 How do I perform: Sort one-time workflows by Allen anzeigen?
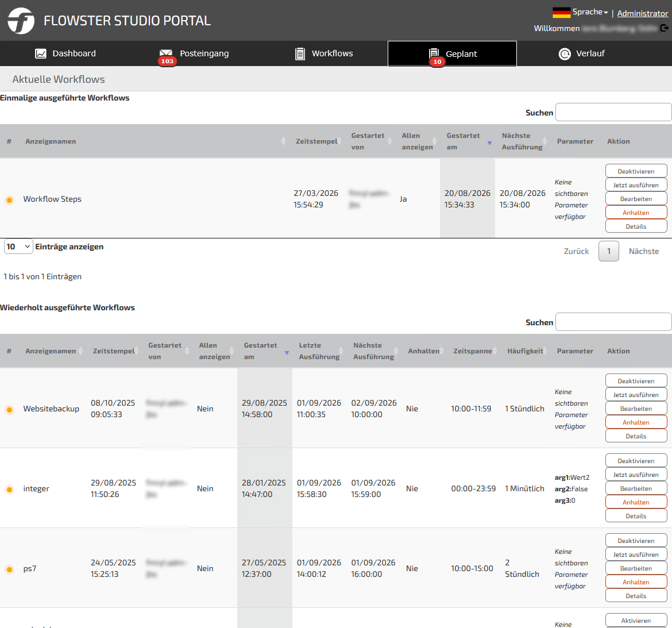[417, 141]
